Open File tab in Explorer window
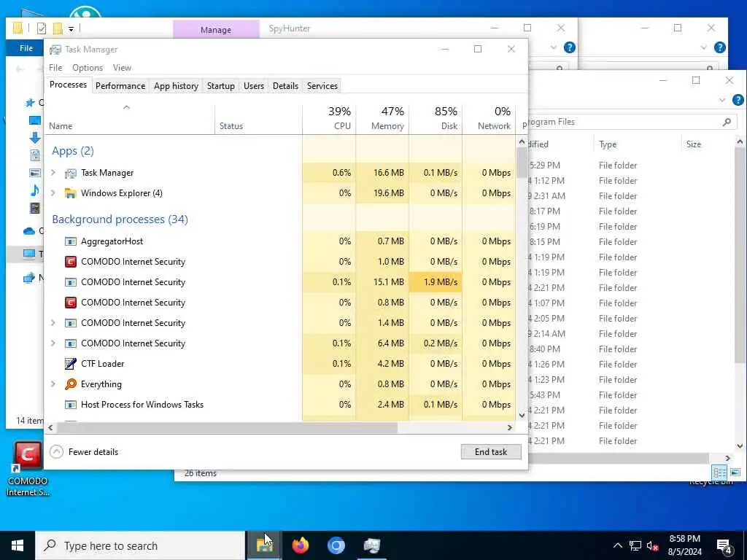 pyautogui.click(x=26, y=48)
